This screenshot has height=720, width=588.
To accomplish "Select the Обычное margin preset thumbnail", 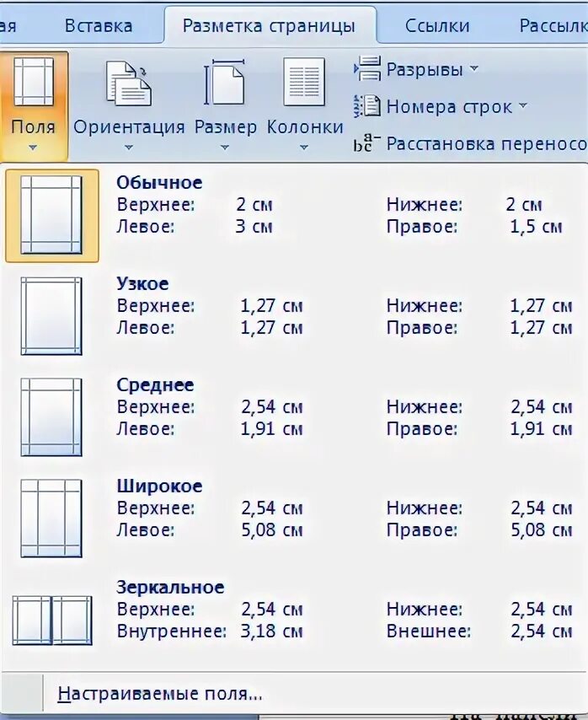I will (x=51, y=215).
